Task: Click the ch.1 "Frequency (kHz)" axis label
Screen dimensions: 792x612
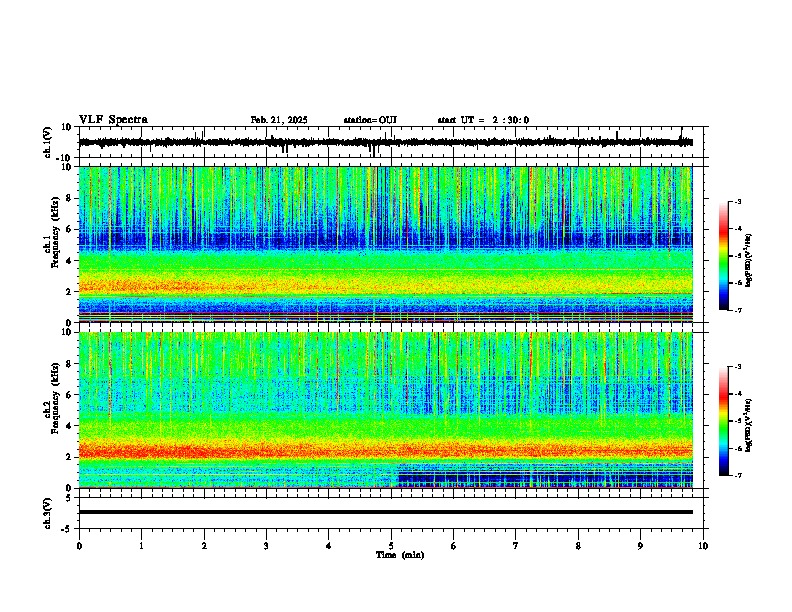Action: point(55,232)
